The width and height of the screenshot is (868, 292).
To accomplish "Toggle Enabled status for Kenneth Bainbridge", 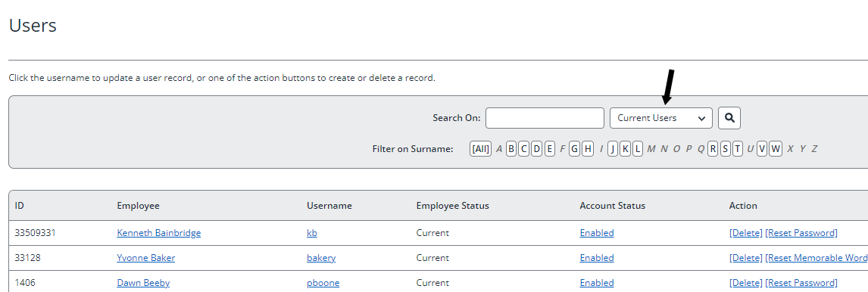I will 597,233.
